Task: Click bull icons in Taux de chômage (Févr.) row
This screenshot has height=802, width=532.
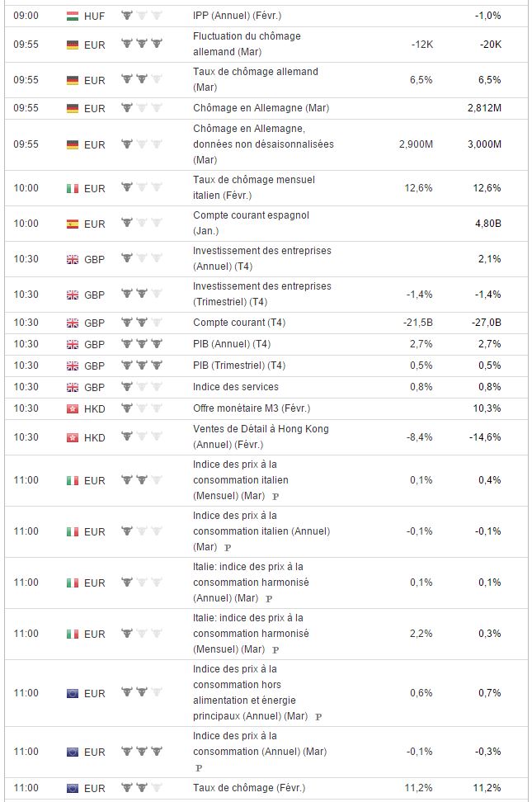Action: (141, 788)
